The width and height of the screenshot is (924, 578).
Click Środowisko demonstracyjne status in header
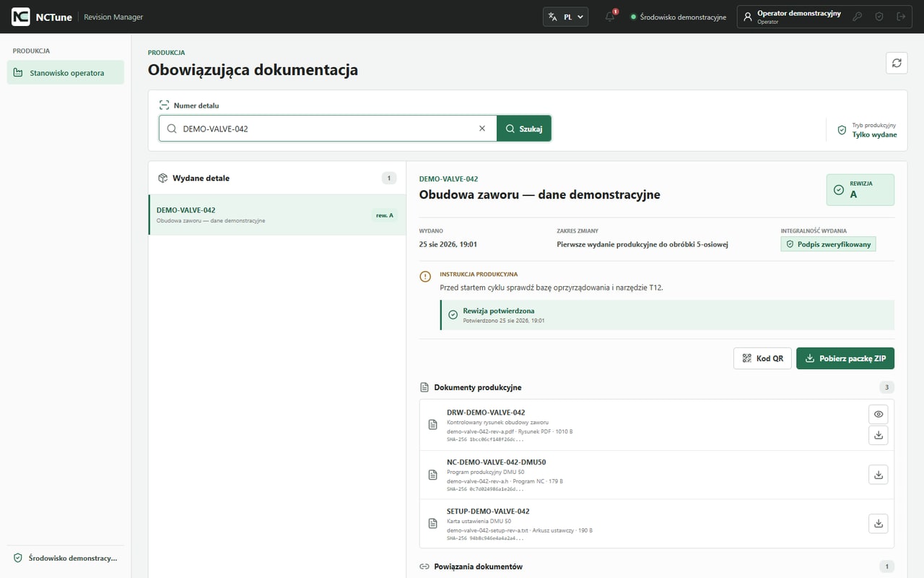(679, 17)
